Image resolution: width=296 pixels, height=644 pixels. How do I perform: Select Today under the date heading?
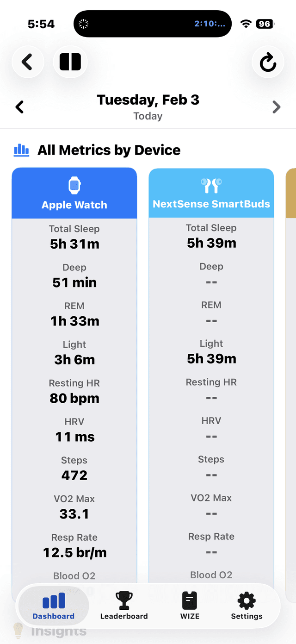coord(148,116)
